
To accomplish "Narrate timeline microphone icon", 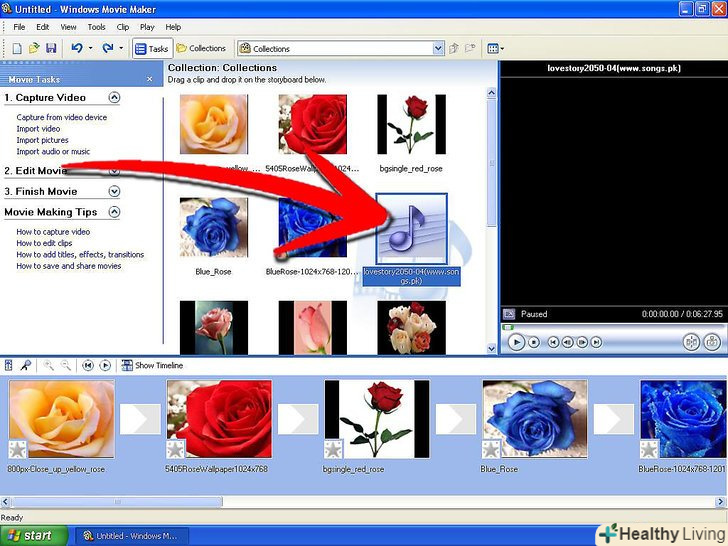I will [x=26, y=365].
